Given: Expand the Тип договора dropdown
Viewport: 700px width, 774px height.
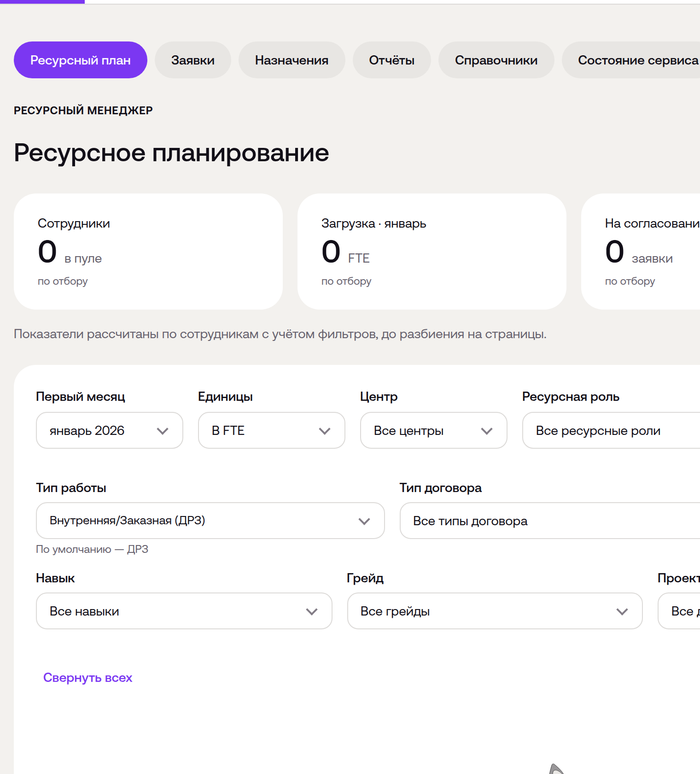Looking at the screenshot, I should [550, 521].
